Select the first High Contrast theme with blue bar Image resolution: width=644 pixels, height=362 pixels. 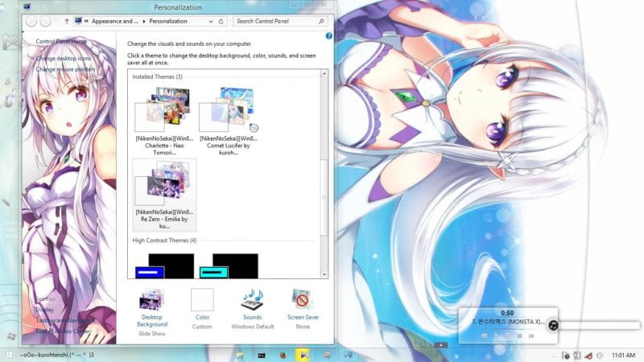pos(164,266)
